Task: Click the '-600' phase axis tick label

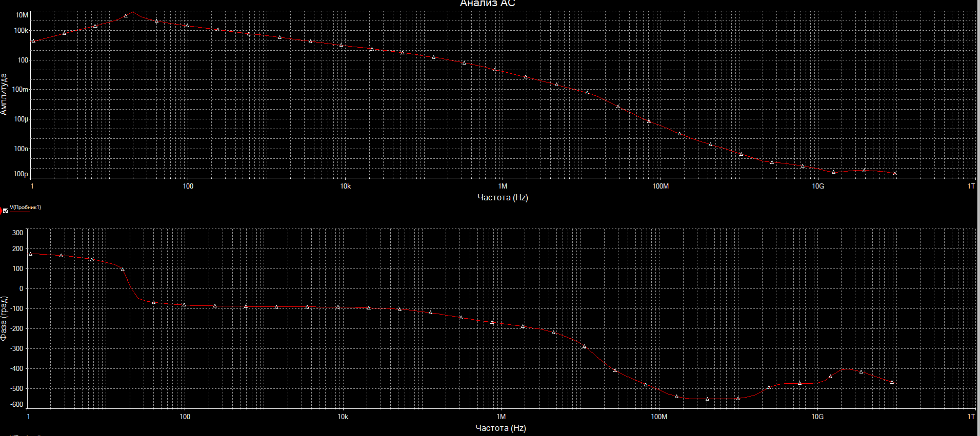Action: click(17, 404)
